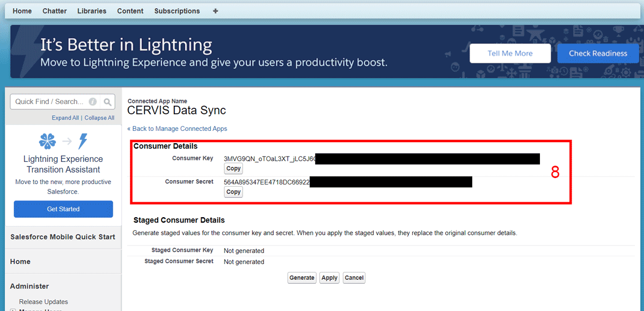Open the Chatter tab
This screenshot has width=644, height=311.
[x=55, y=11]
